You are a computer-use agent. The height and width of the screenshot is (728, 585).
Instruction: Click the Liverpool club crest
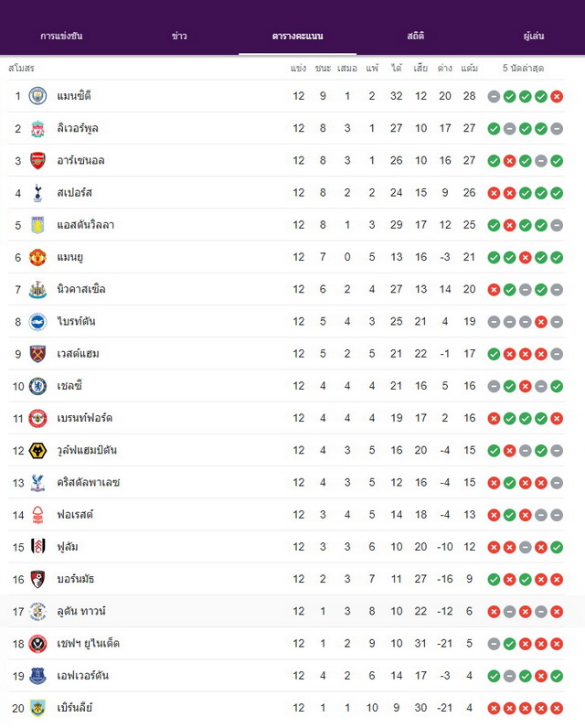coord(37,129)
